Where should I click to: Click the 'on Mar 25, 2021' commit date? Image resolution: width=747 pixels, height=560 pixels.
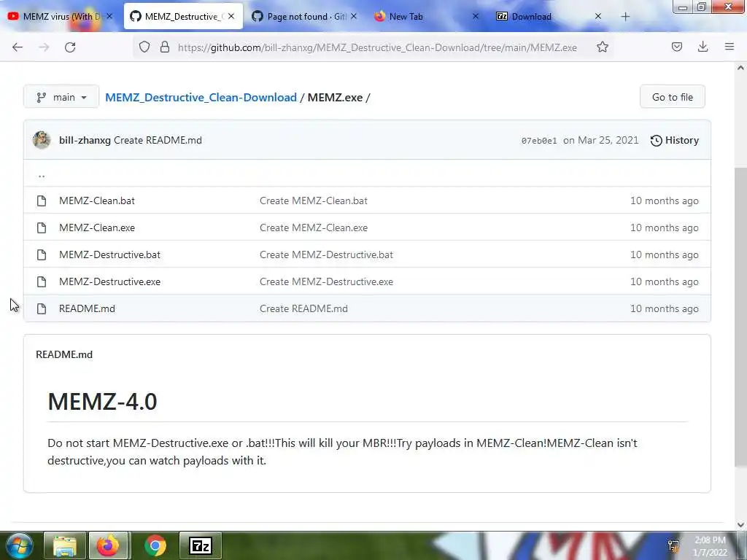601,140
